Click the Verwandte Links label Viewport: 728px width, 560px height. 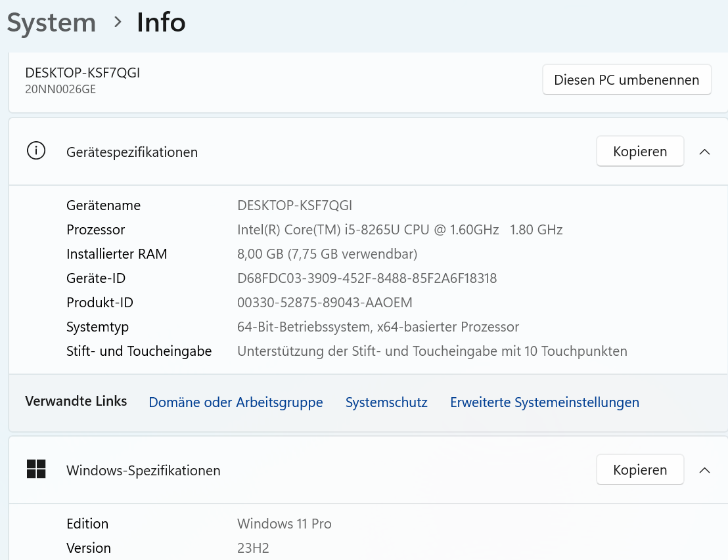pyautogui.click(x=76, y=401)
